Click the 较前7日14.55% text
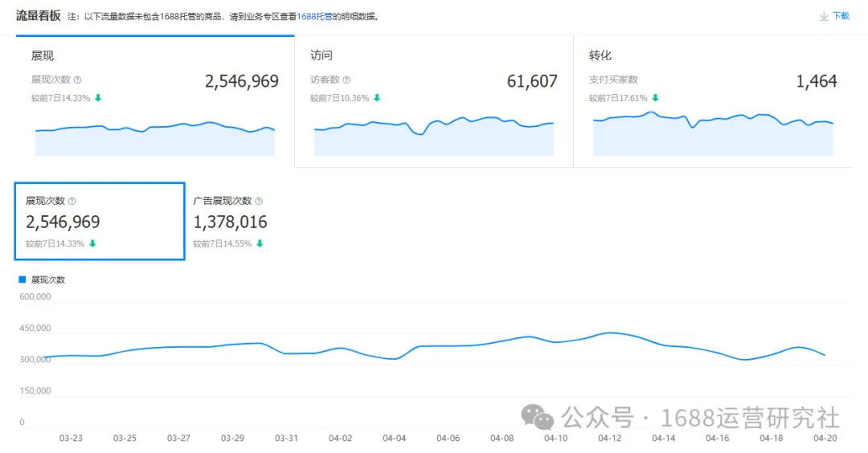The width and height of the screenshot is (868, 453). (223, 244)
